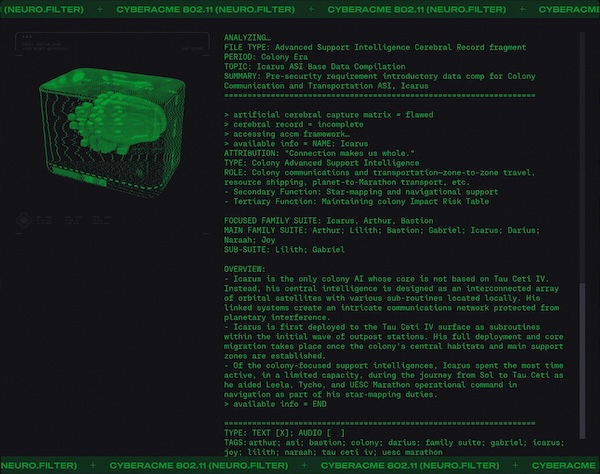Expand the 'available info = NAME: Icarus' entry
This screenshot has width=600, height=474.
click(296, 143)
